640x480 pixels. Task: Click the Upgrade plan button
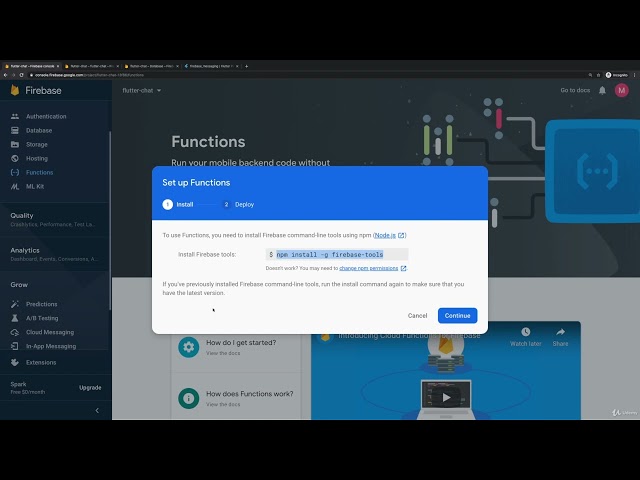(90, 387)
